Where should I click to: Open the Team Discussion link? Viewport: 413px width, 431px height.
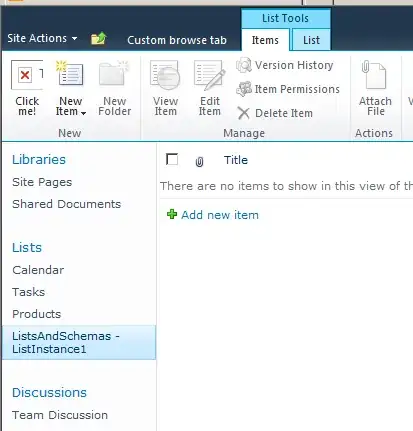click(x=60, y=415)
